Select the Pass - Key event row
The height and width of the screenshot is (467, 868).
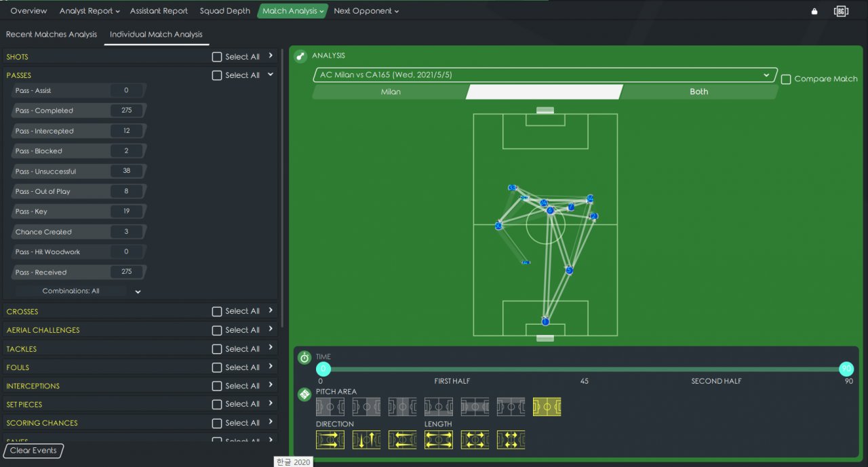pyautogui.click(x=79, y=211)
